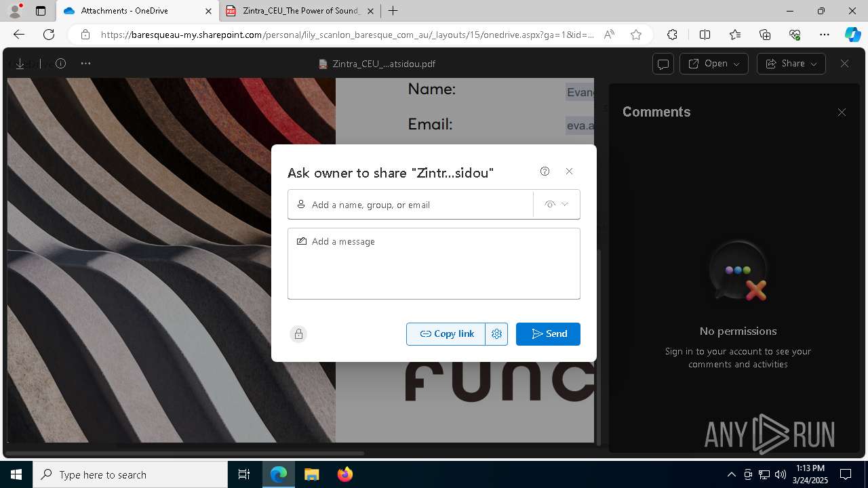Toggle the comments pane icon

pos(663,64)
